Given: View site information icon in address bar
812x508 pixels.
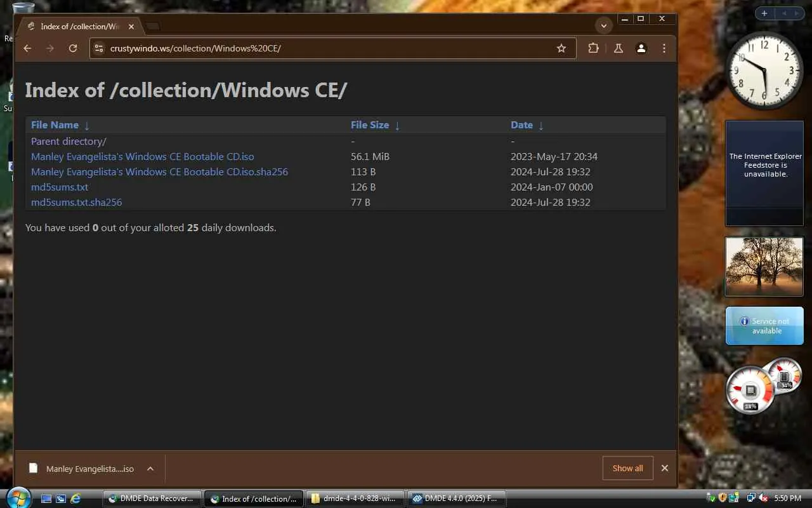Looking at the screenshot, I should point(98,48).
